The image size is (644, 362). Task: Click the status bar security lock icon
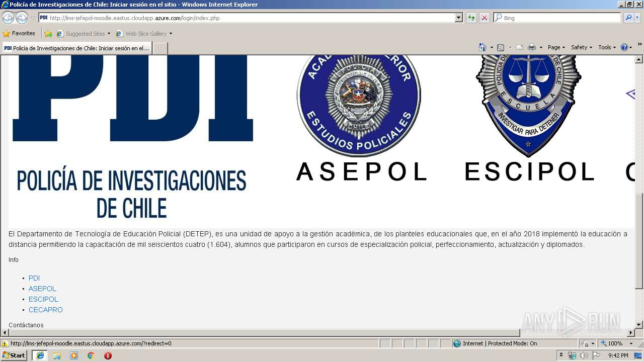[585, 343]
